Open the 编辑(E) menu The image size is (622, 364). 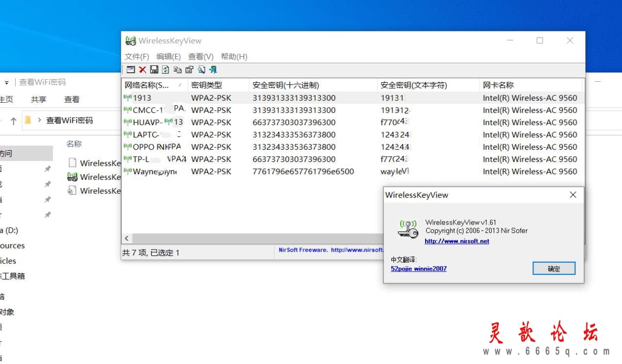point(168,56)
